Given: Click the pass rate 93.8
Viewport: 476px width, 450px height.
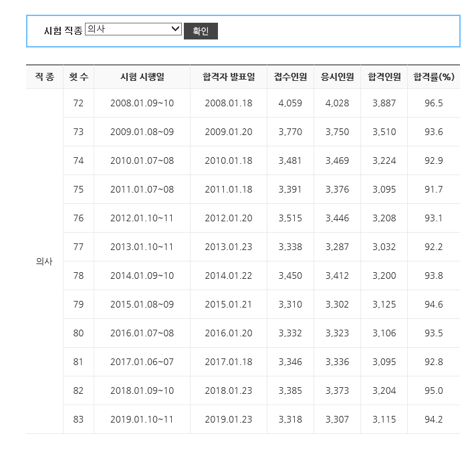Looking at the screenshot, I should pyautogui.click(x=434, y=275).
